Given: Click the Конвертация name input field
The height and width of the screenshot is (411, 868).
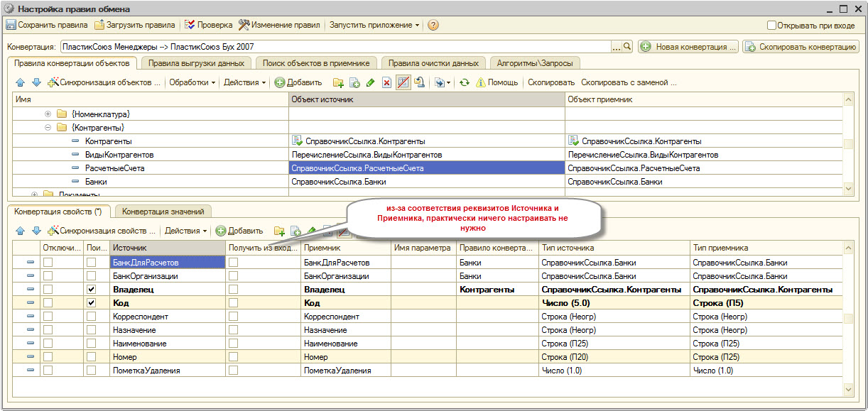Looking at the screenshot, I should tap(334, 47).
